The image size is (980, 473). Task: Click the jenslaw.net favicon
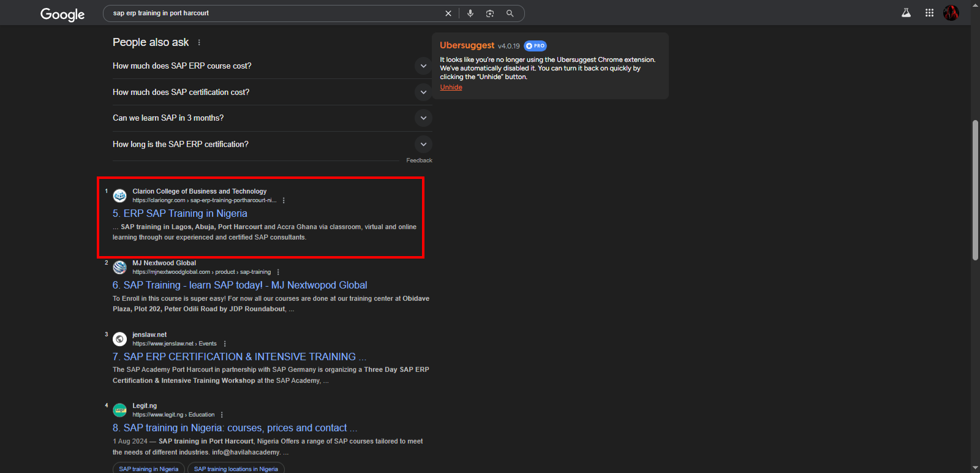click(x=120, y=339)
